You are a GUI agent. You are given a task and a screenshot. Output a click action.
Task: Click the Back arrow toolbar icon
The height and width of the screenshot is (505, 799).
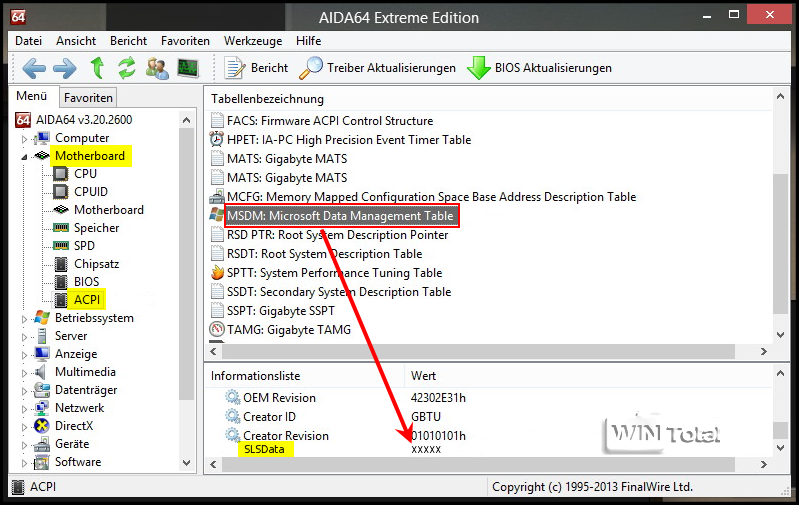click(34, 68)
